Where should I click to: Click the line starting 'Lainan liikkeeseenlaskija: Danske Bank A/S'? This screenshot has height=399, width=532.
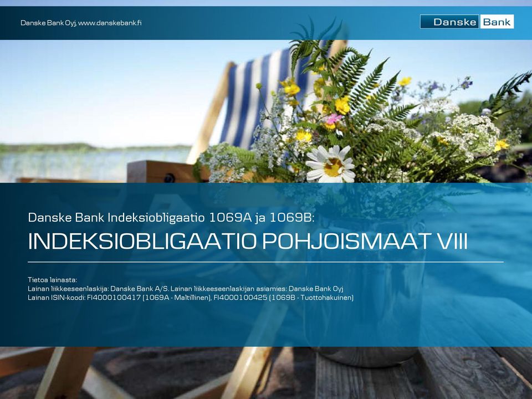pyautogui.click(x=186, y=289)
